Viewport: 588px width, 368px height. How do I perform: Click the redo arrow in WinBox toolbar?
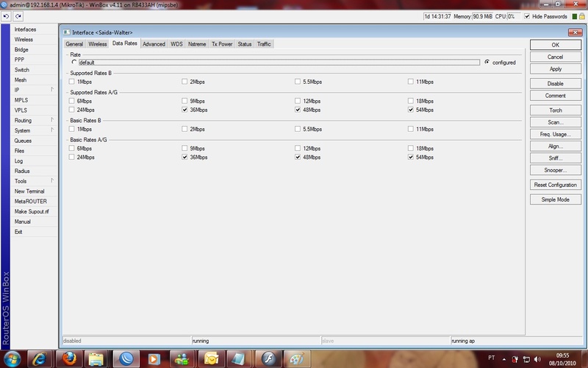18,16
